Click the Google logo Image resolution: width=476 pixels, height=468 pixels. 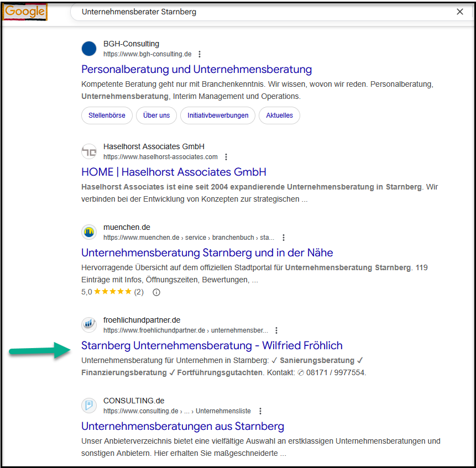click(x=25, y=12)
